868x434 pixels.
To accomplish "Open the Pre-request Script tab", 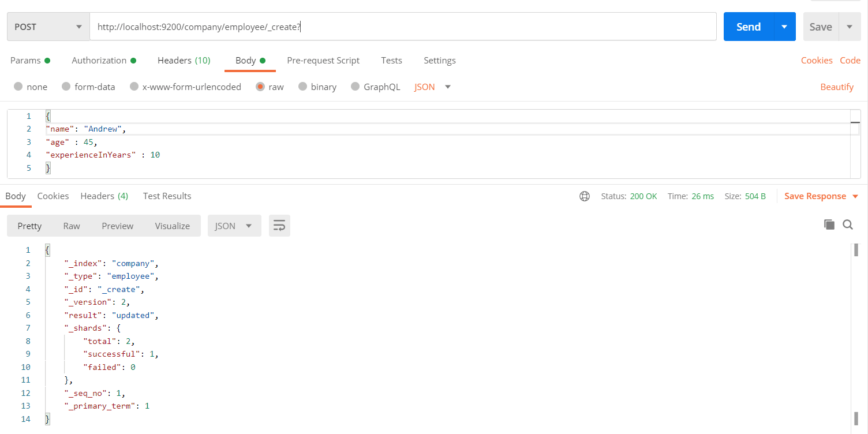I will click(323, 60).
